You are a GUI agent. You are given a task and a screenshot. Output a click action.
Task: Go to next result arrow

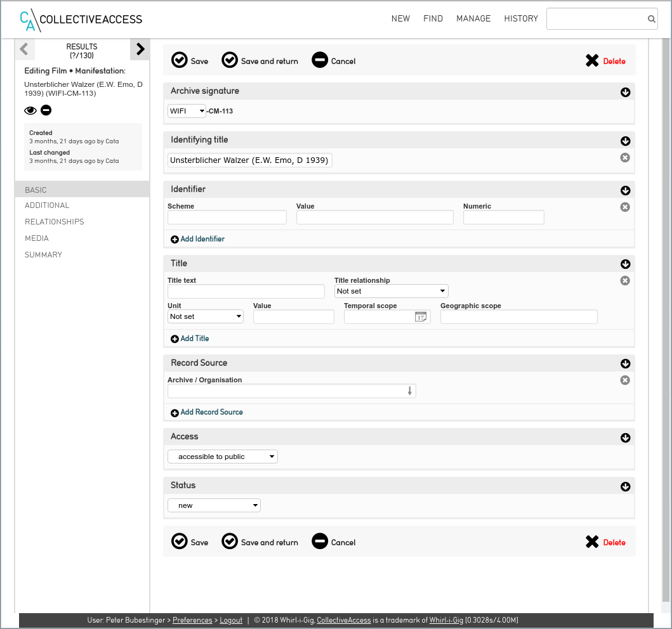tap(140, 49)
